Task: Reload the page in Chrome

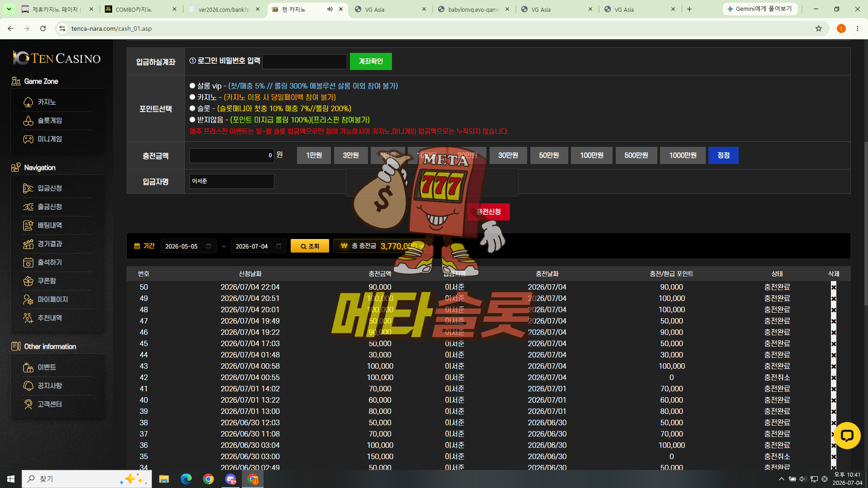Action: [x=43, y=28]
